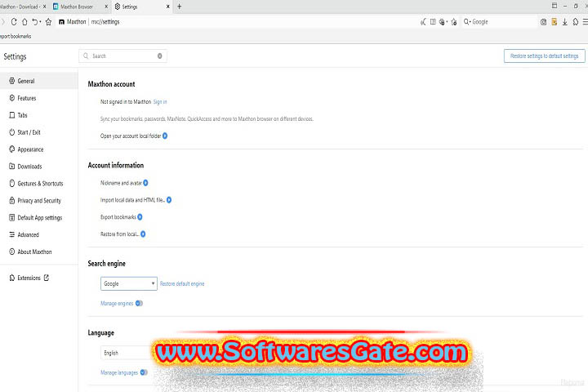Click blue arrow next to Export bookmarks
This screenshot has width=588, height=392.
(140, 216)
